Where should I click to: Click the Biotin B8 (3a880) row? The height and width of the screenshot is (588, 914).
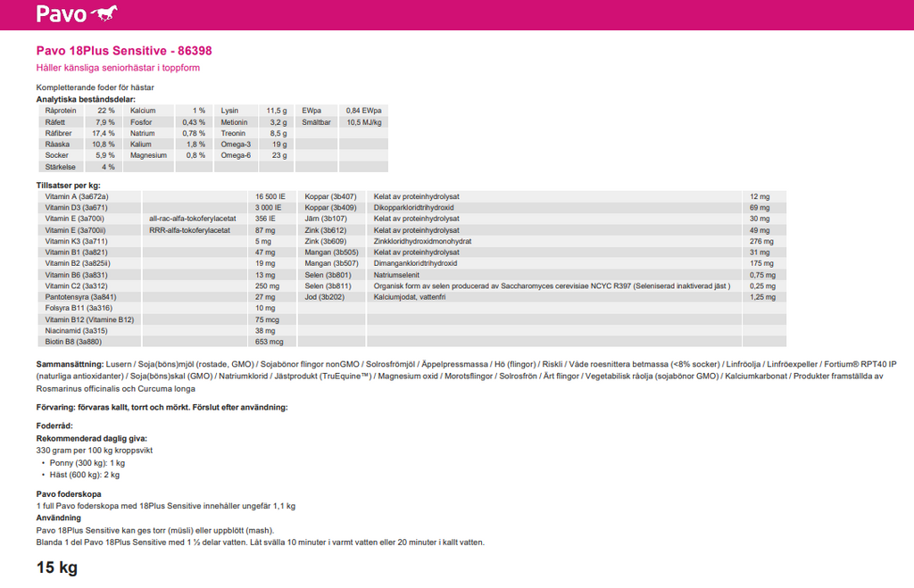point(76,341)
